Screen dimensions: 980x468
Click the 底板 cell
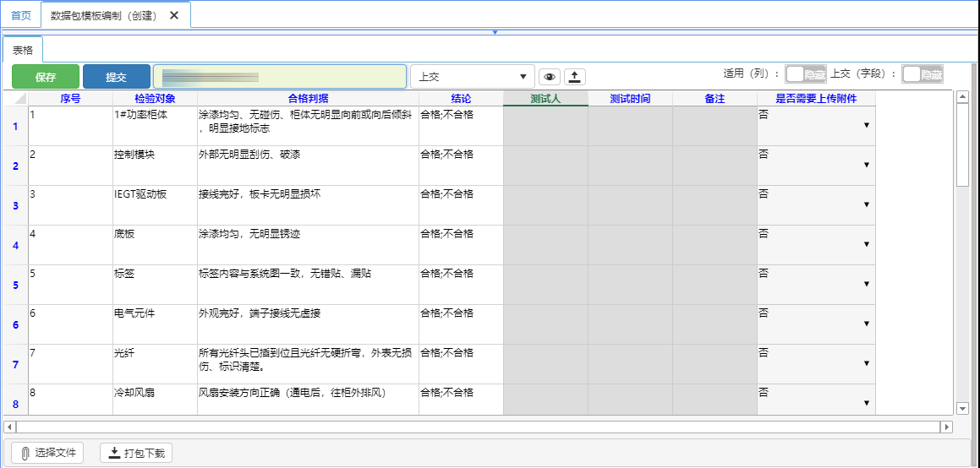pyautogui.click(x=155, y=245)
